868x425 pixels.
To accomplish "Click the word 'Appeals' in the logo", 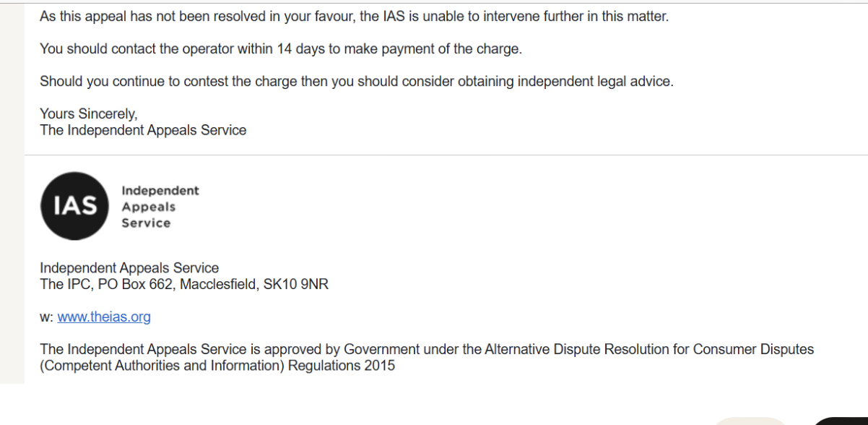I will click(x=149, y=207).
